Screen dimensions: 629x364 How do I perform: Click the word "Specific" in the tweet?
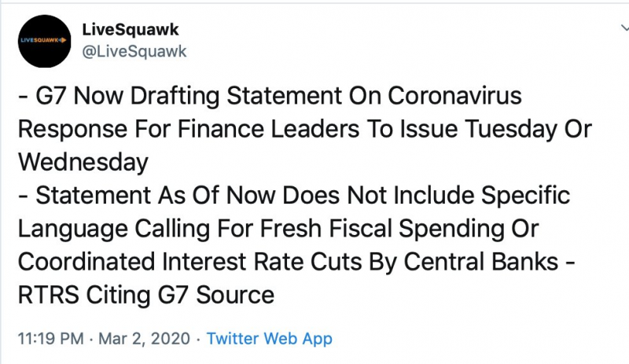pos(525,196)
